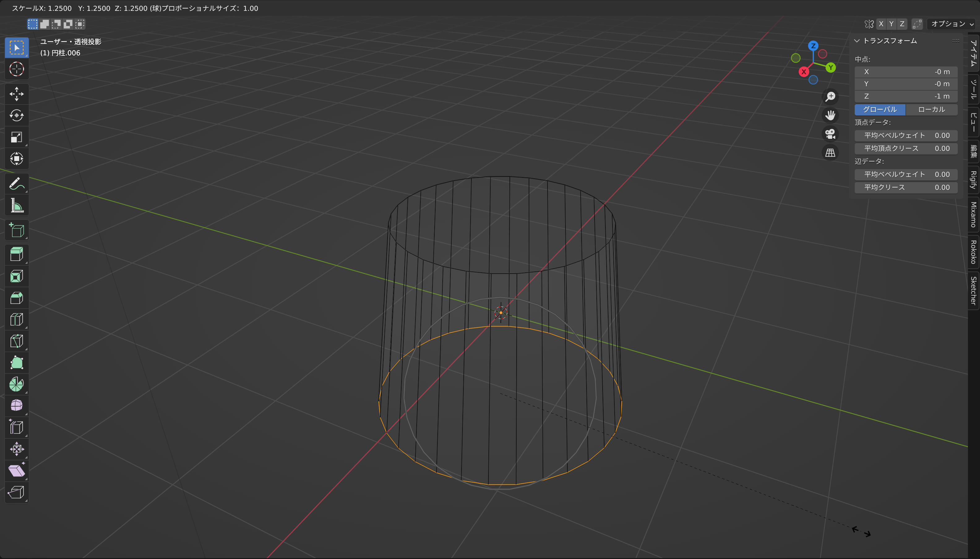The width and height of the screenshot is (980, 559).
Task: Open the Rigify sidebar tab
Action: [x=974, y=180]
